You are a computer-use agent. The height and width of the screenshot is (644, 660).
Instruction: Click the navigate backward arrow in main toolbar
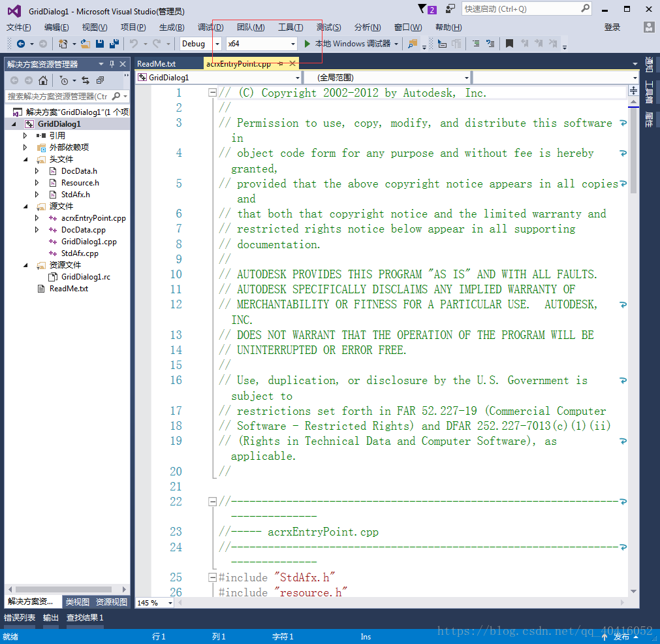coord(21,44)
